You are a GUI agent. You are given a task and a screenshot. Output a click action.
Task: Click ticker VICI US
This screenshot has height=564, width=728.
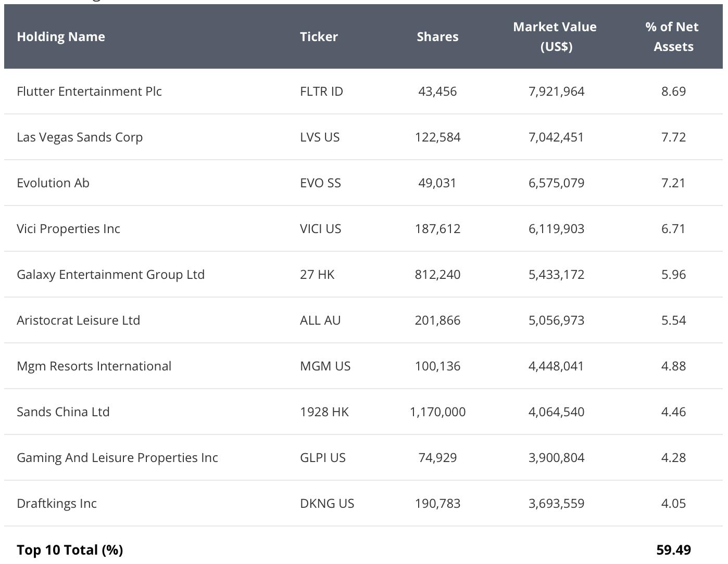click(320, 228)
